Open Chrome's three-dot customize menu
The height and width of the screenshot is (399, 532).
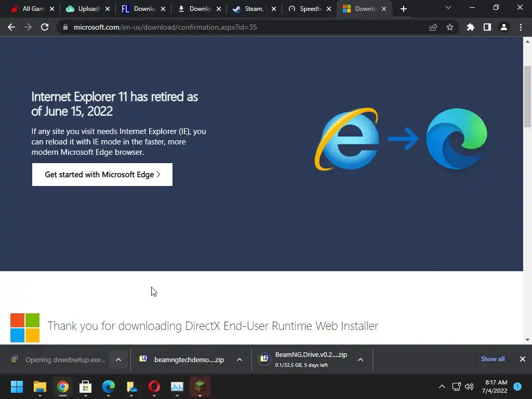tap(521, 27)
